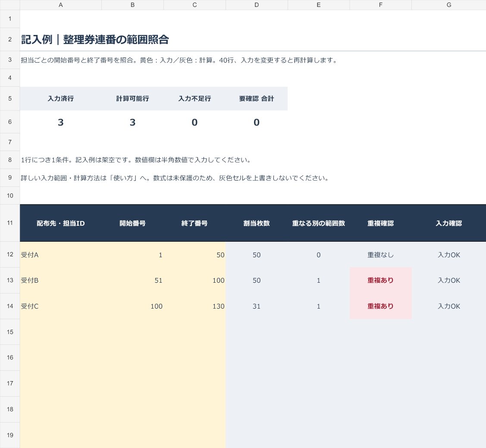Click the 重複なし cell for 受付A
486x448 pixels.
click(381, 255)
